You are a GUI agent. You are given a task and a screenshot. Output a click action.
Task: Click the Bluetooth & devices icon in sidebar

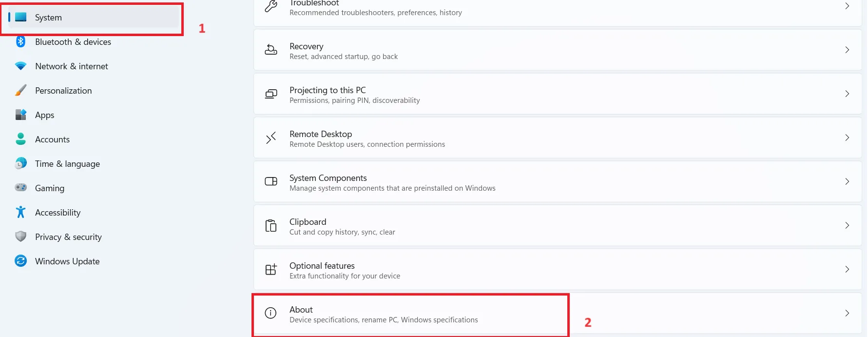(x=20, y=42)
